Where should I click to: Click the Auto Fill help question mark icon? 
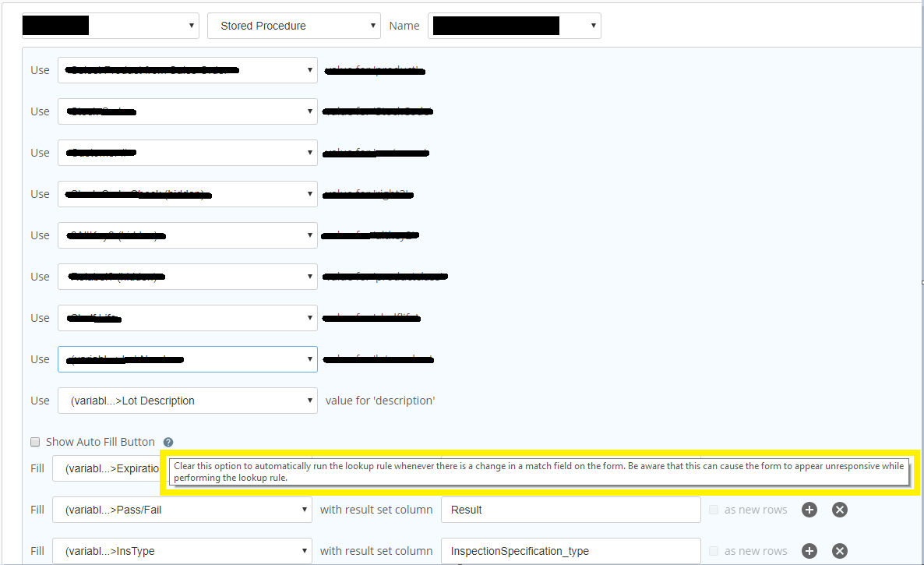point(168,443)
